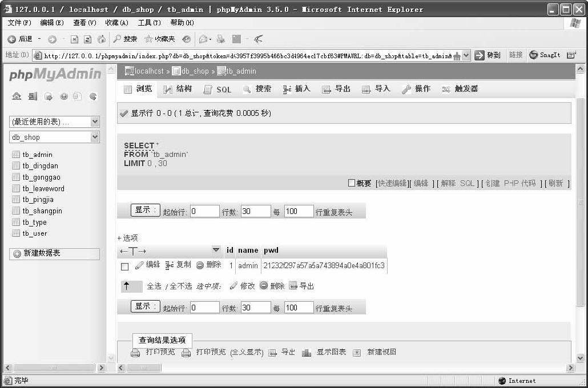Click the browse icon beside tb_leaveword
588x388 pixels.
click(x=16, y=188)
